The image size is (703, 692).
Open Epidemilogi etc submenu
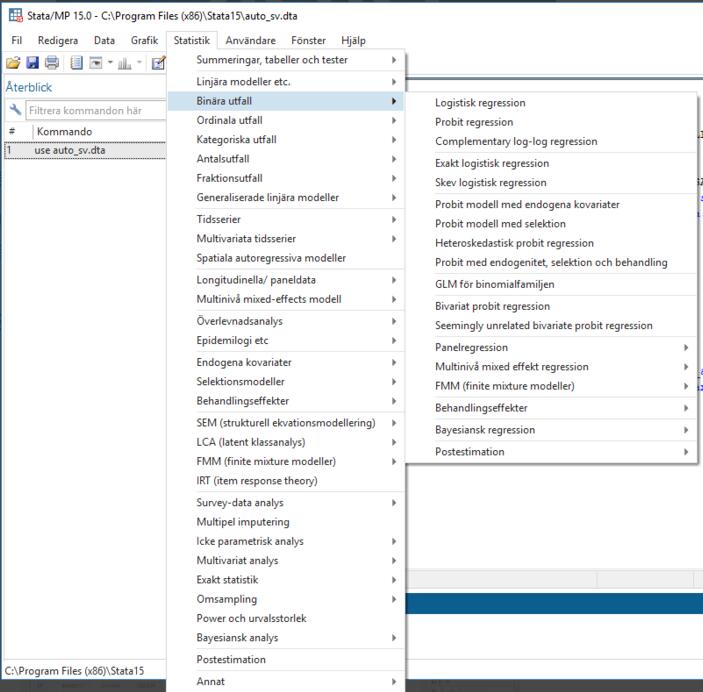[286, 340]
